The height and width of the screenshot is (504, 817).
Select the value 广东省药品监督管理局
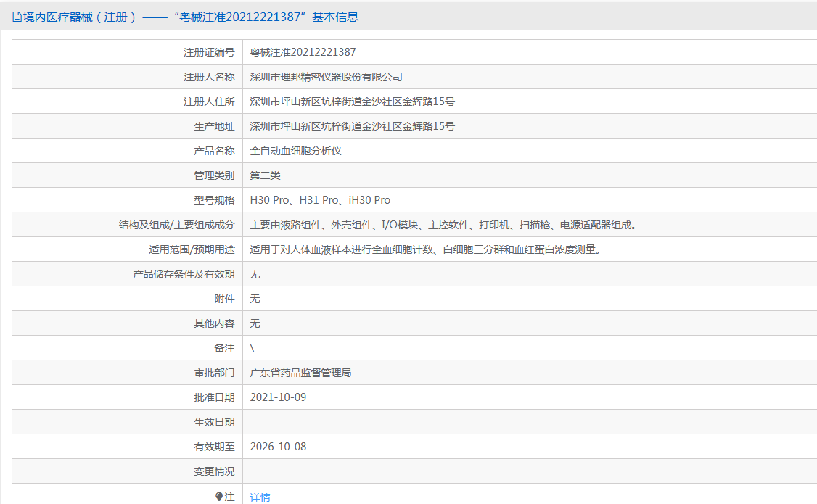[300, 373]
